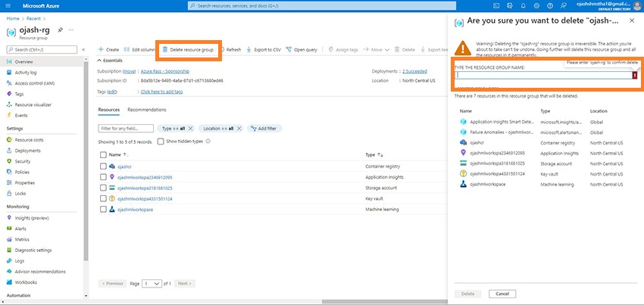Sort resources by the Name column
This screenshot has width=644, height=305.
click(x=119, y=154)
